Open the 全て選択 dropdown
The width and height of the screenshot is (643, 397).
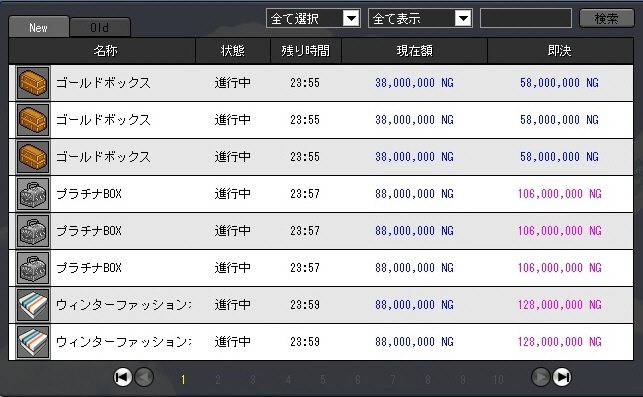click(313, 18)
